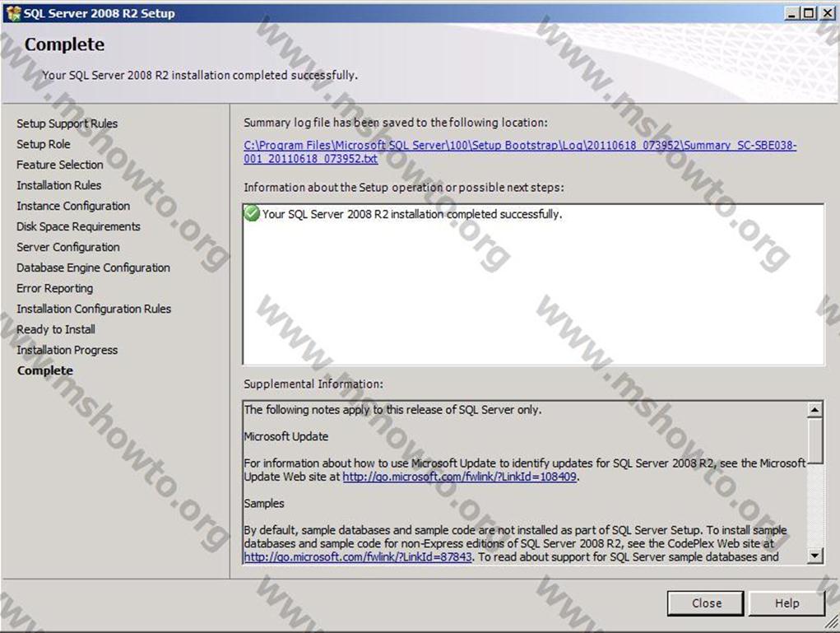Select the bold Complete step in sidebar
840x633 pixels.
point(45,370)
